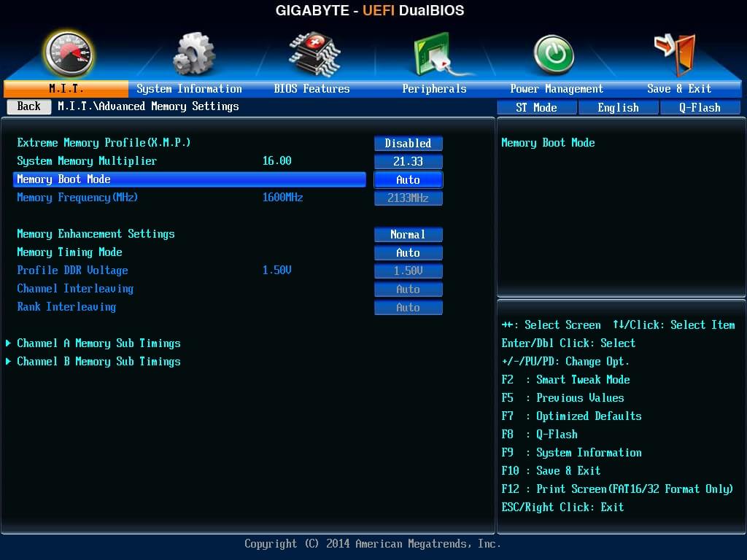747x560 pixels.
Task: Click the GIGABYTE UEFI DualBIOS title
Action: pos(370,10)
